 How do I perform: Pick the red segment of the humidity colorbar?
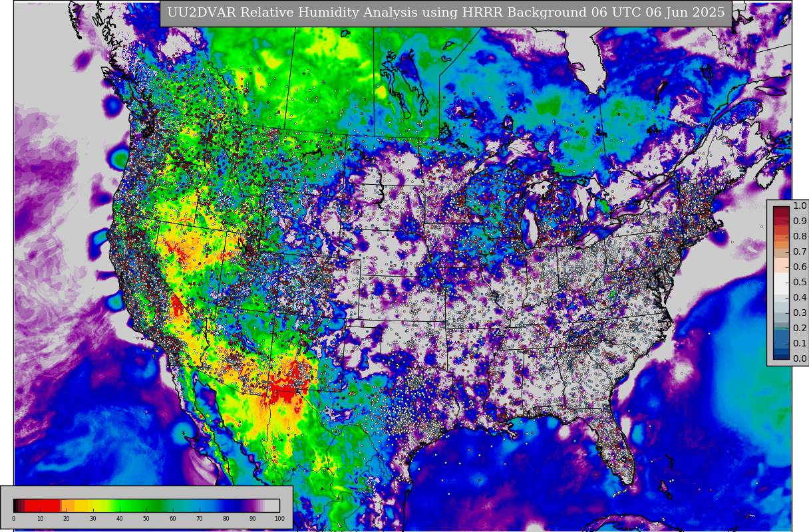[42, 505]
